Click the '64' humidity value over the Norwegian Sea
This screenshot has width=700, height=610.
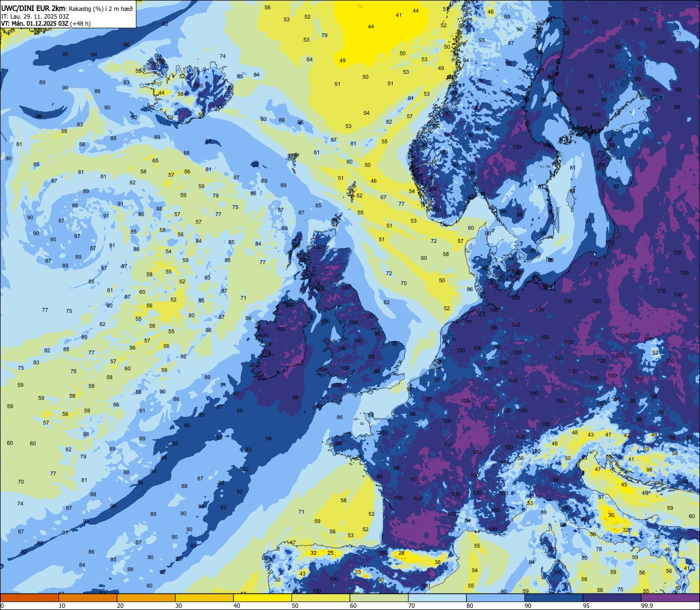click(310, 59)
